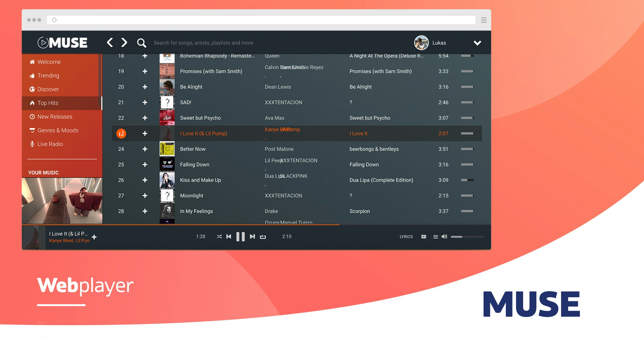Add Falling Down with plus icon

pos(145,165)
